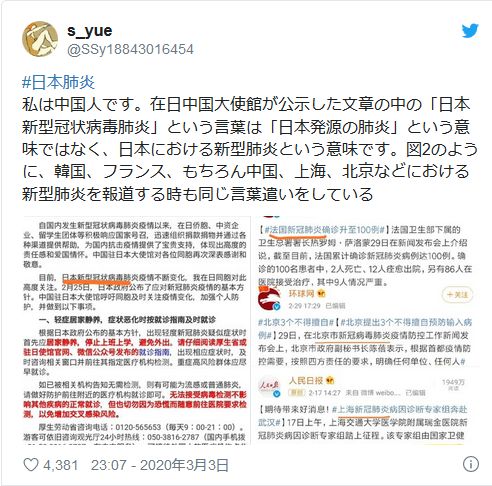492x486 pixels.
Task: Click the 人民日报 account avatar in image
Action: (x=269, y=387)
